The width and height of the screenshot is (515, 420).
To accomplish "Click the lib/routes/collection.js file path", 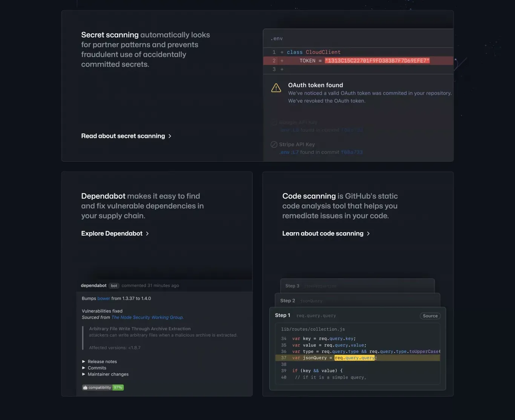I will 313,329.
